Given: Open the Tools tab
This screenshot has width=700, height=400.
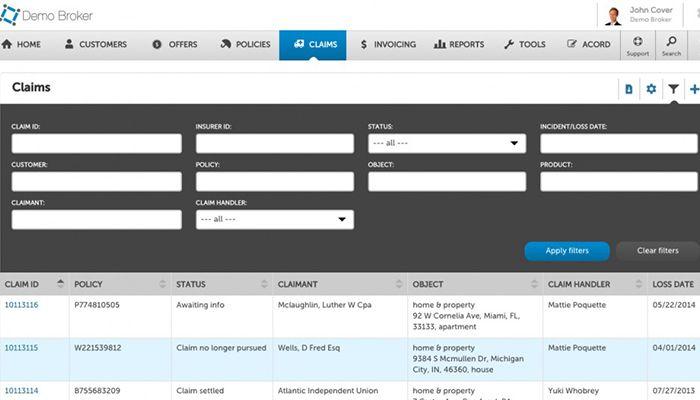Looking at the screenshot, I should (x=525, y=45).
